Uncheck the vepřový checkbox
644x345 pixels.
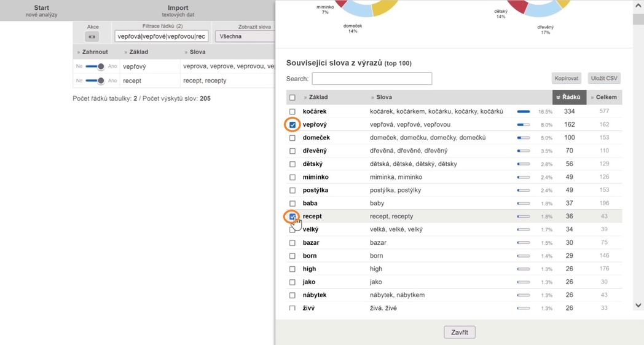click(x=293, y=125)
